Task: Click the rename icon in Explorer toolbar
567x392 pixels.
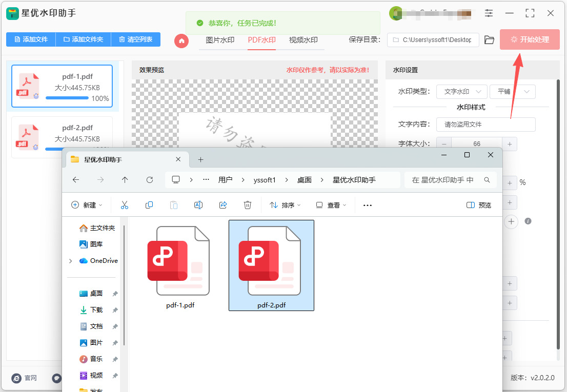Action: pos(198,205)
